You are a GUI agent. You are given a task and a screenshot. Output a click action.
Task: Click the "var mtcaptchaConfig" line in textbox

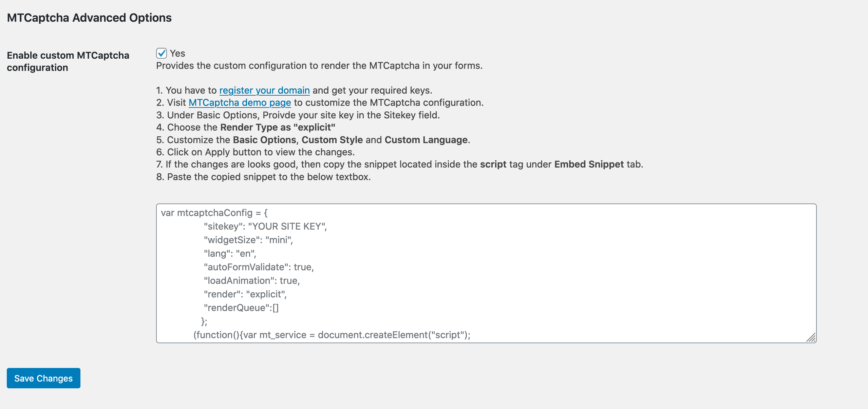point(214,213)
